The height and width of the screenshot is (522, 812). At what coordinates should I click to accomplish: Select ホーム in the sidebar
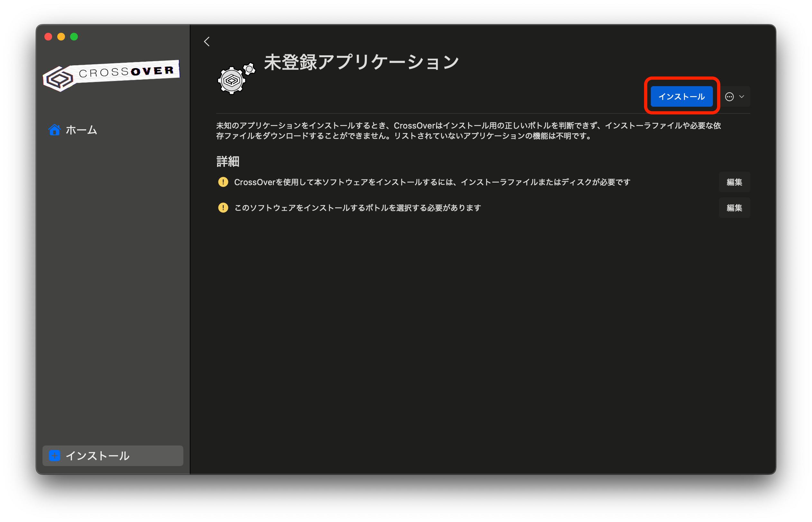point(81,130)
